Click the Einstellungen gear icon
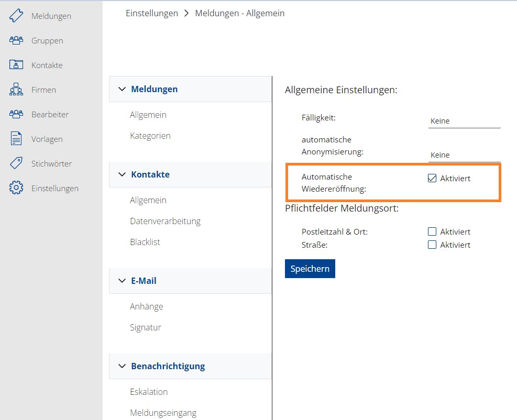The height and width of the screenshot is (420, 517). click(16, 188)
